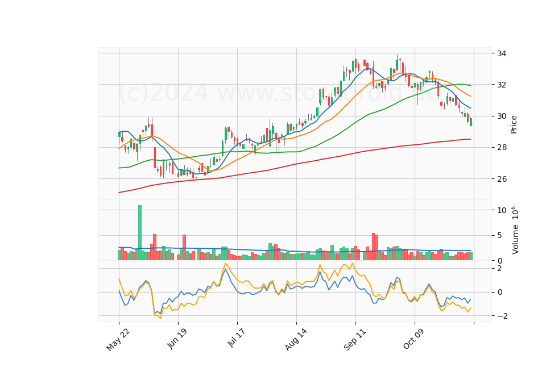Click the 'Volume 10^6' axis title

pyautogui.click(x=515, y=230)
